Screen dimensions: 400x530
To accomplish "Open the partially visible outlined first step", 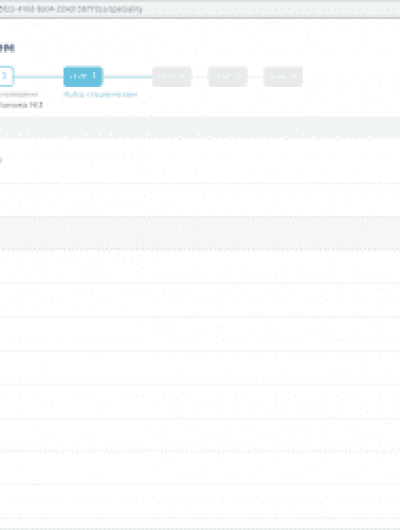I will pos(6,76).
